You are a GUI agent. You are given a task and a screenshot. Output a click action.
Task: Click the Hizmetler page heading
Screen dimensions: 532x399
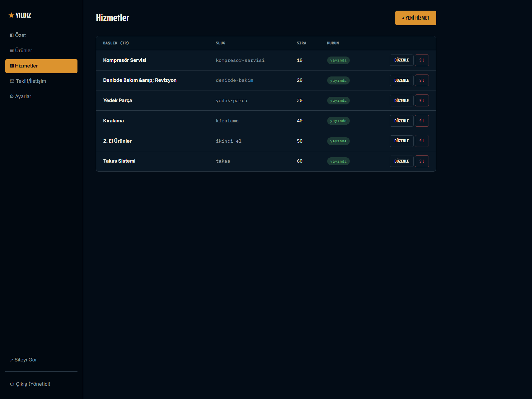pyautogui.click(x=112, y=18)
